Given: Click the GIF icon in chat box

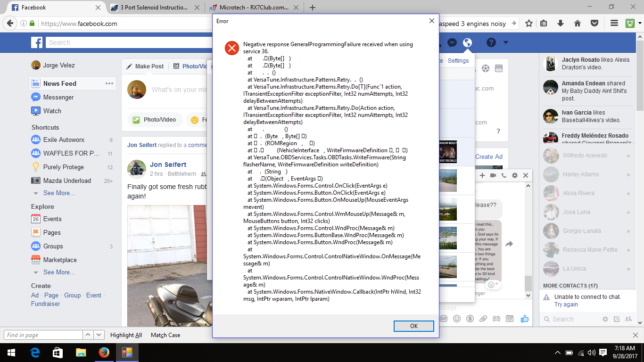Looking at the screenshot, I should click(x=444, y=319).
